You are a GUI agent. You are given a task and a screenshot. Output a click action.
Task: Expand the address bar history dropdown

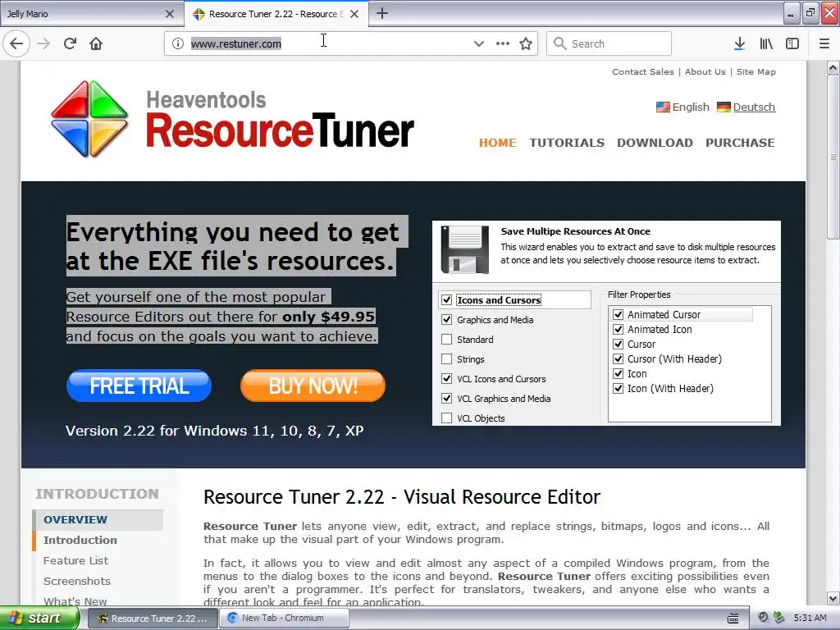479,43
